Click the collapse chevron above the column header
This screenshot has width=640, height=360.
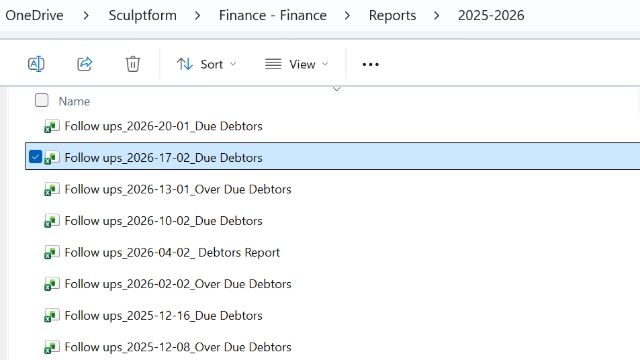coord(337,89)
